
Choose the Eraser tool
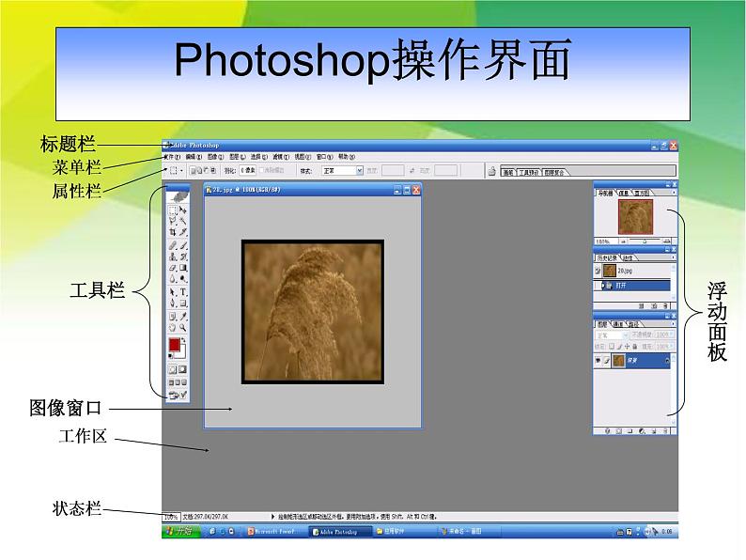[x=173, y=267]
